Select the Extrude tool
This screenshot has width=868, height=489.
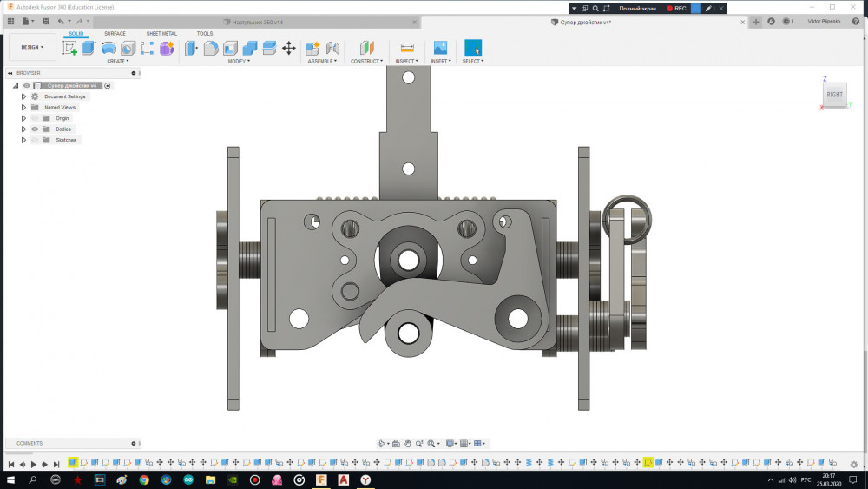point(89,48)
